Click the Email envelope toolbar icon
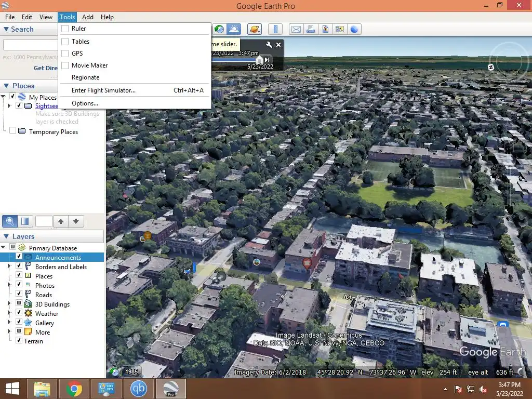The image size is (532, 399). coord(296,29)
